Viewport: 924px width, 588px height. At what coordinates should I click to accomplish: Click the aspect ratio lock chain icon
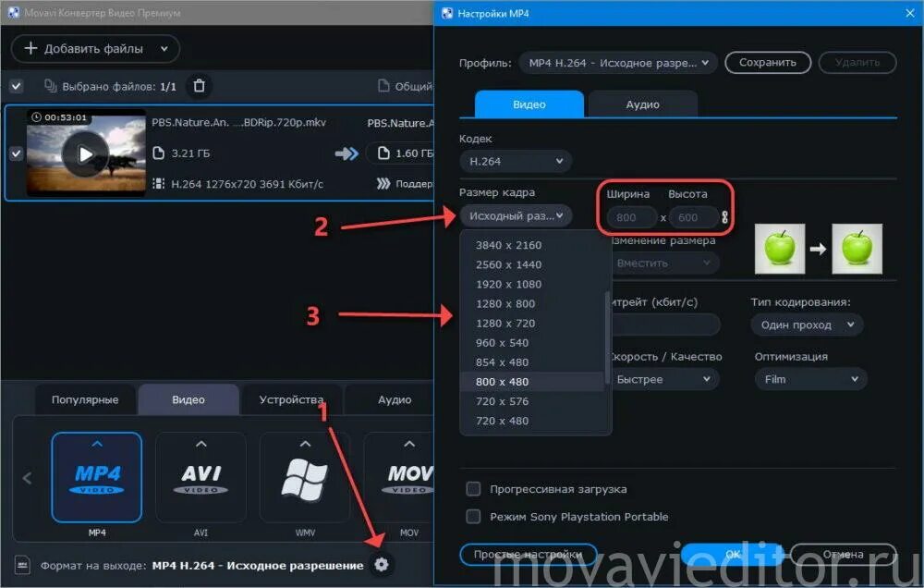(x=724, y=217)
